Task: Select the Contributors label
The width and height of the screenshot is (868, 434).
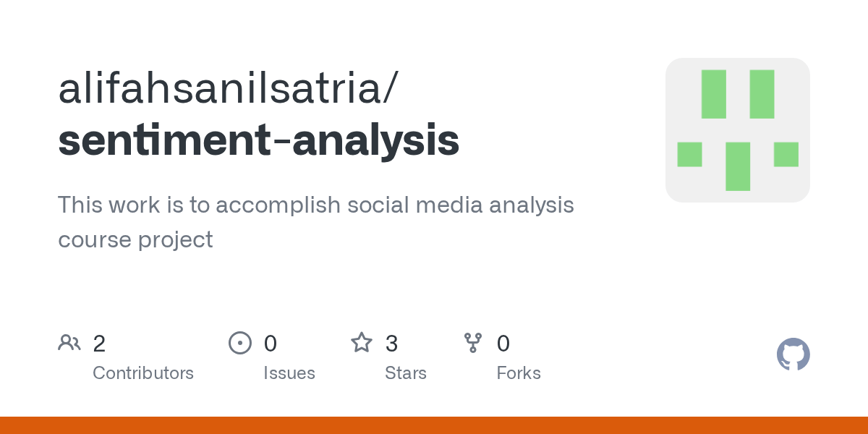Action: pyautogui.click(x=143, y=373)
